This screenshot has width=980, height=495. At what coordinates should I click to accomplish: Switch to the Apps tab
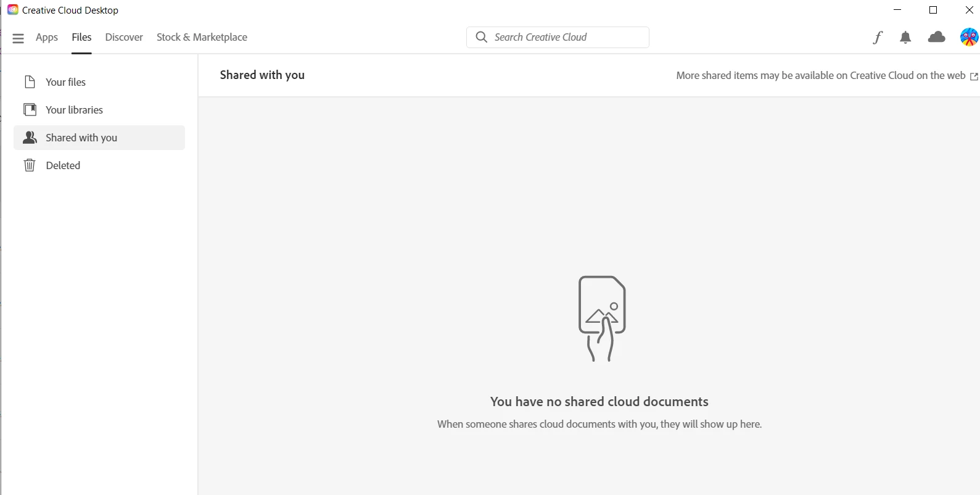47,37
